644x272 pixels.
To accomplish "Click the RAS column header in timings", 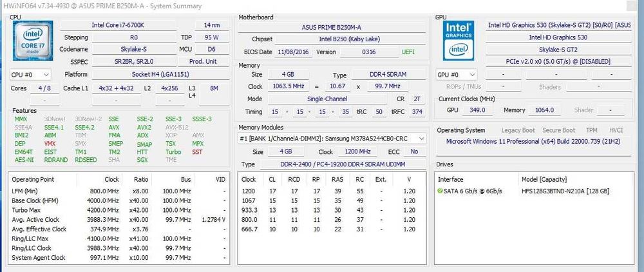I will click(x=337, y=179).
